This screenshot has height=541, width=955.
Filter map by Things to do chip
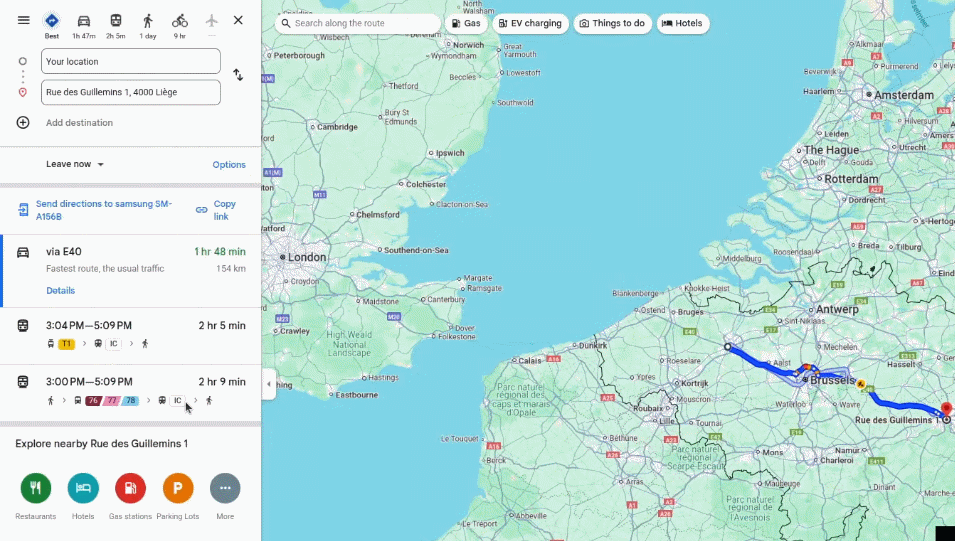(612, 23)
